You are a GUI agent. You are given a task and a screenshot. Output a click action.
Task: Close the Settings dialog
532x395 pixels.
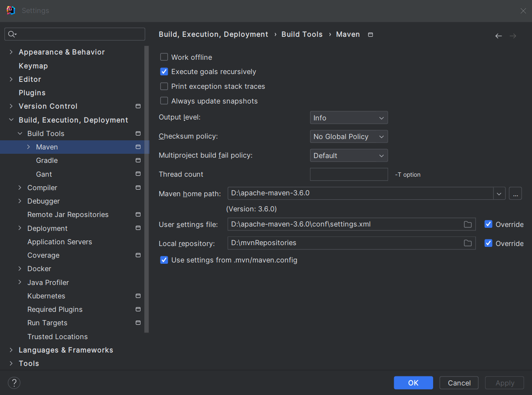tap(523, 11)
